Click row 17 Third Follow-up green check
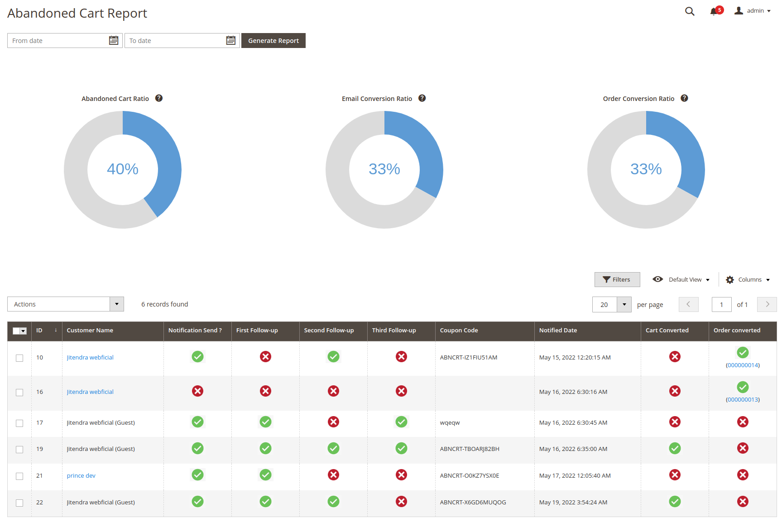This screenshot has height=532, width=782. pyautogui.click(x=401, y=422)
